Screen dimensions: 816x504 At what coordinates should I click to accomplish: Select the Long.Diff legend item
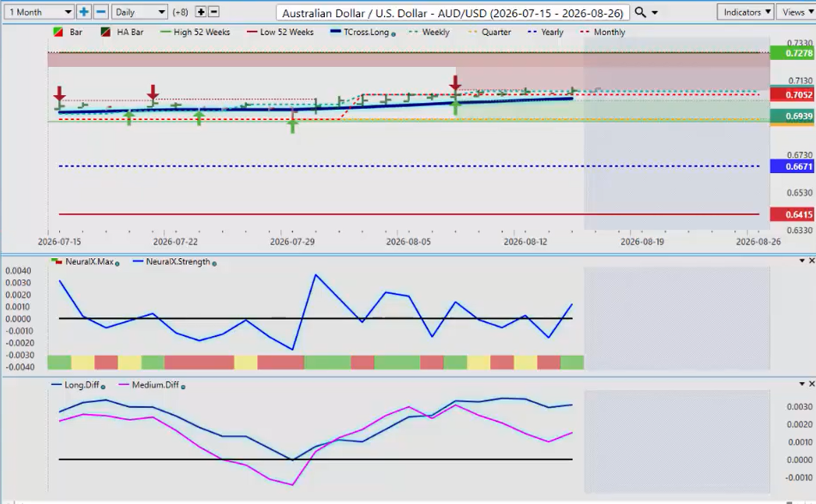75,386
